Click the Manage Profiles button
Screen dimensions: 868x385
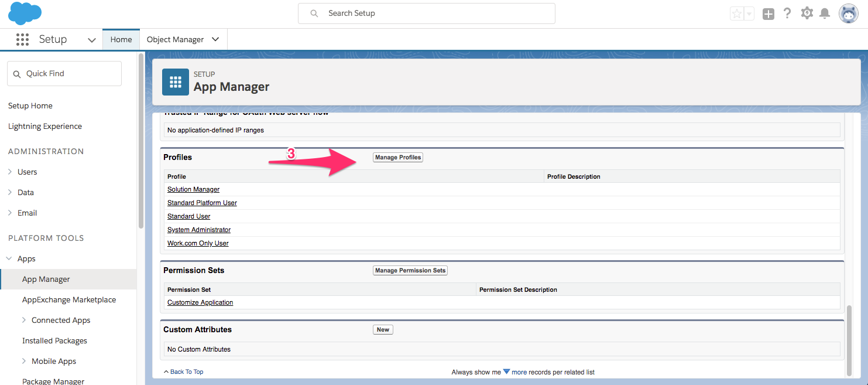[398, 157]
